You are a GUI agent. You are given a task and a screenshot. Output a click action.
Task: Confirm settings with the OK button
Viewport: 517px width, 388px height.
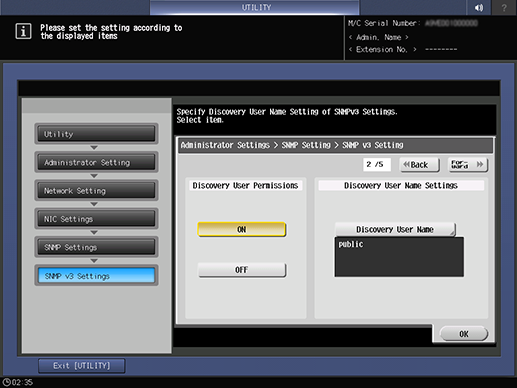point(464,334)
